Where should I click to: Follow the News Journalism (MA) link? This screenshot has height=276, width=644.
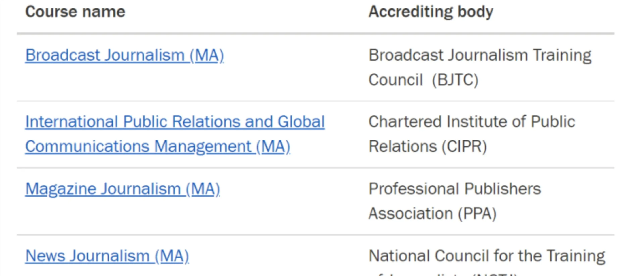click(x=107, y=256)
